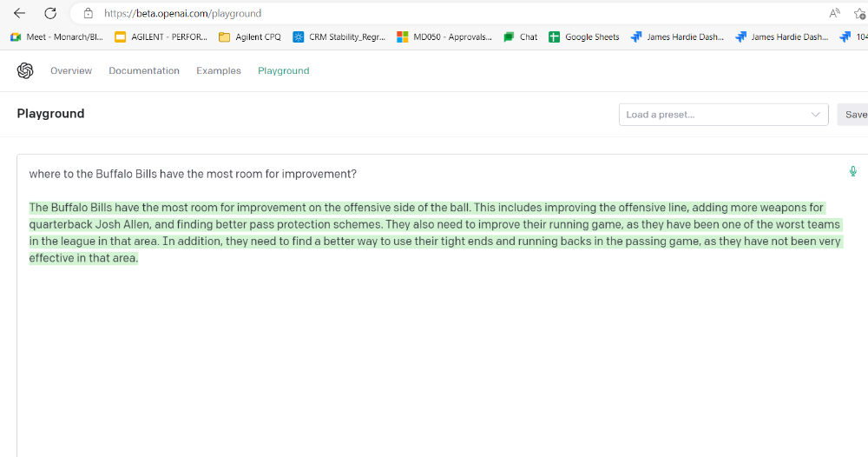
Task: Click the Buffalo Bills prompt question text
Action: click(x=193, y=174)
